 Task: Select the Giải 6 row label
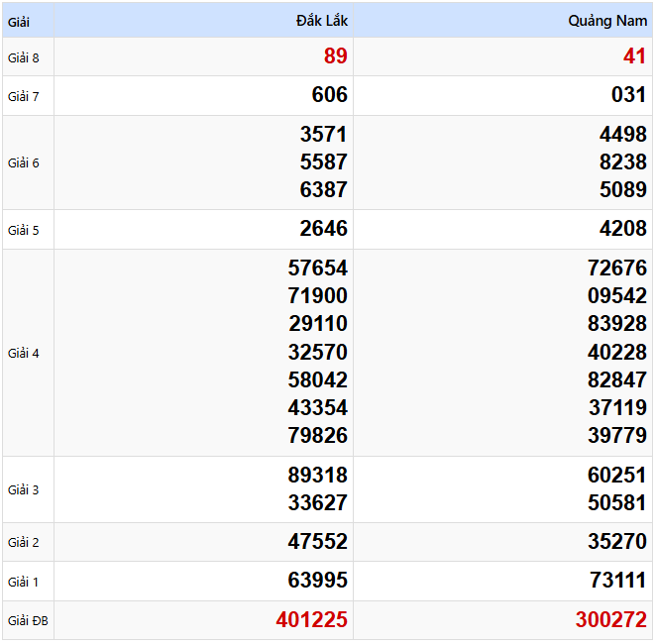[x=24, y=162]
